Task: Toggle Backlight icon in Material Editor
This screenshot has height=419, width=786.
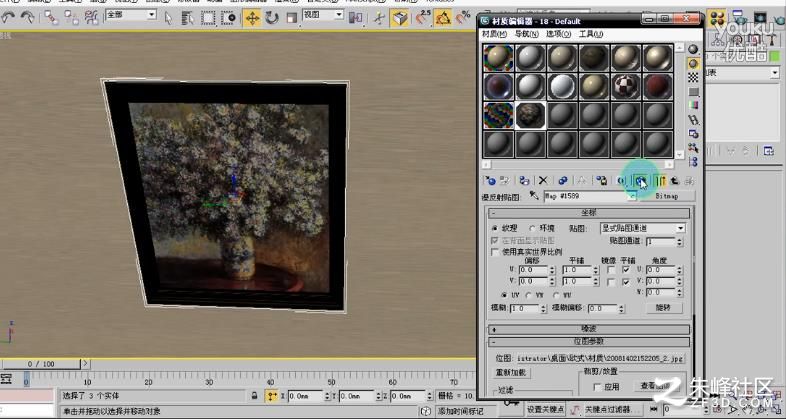Action: [693, 64]
